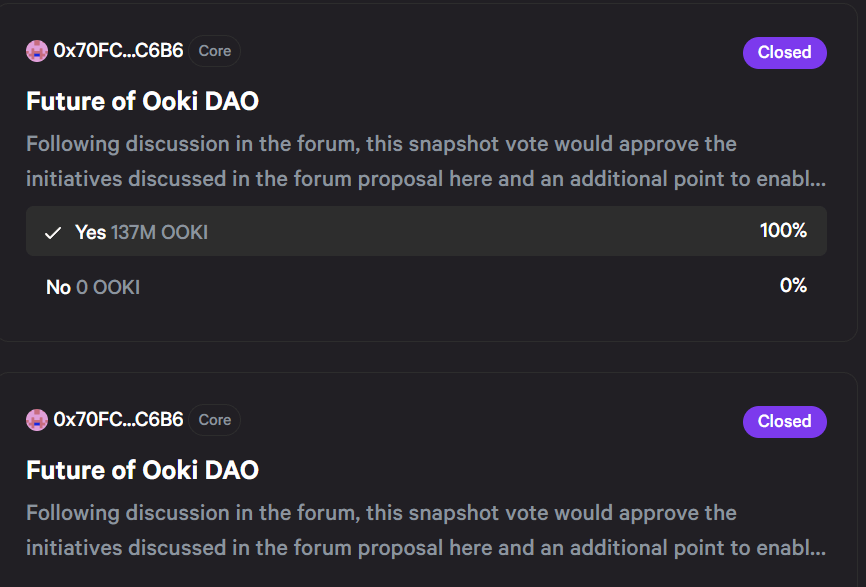This screenshot has width=866, height=587.
Task: Click the Yes option label
Action: 91,232
